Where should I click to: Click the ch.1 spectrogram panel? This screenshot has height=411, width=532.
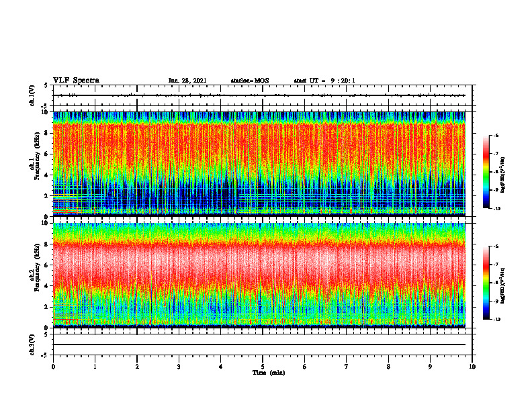259,164
